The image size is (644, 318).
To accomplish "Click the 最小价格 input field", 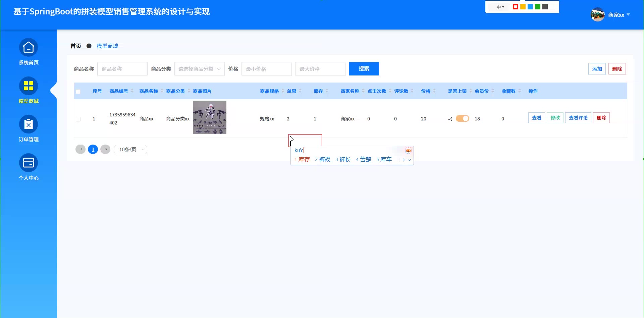I will [x=266, y=69].
